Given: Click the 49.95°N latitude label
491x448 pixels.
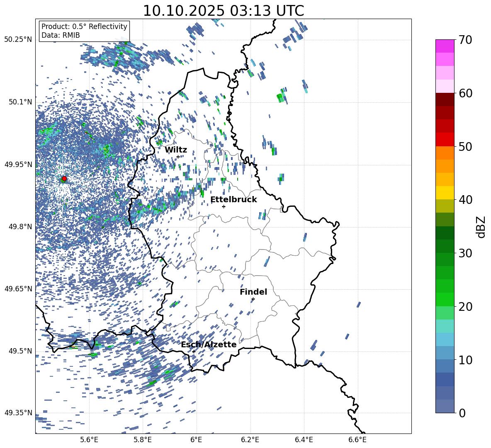Looking at the screenshot, I should click(x=18, y=164).
